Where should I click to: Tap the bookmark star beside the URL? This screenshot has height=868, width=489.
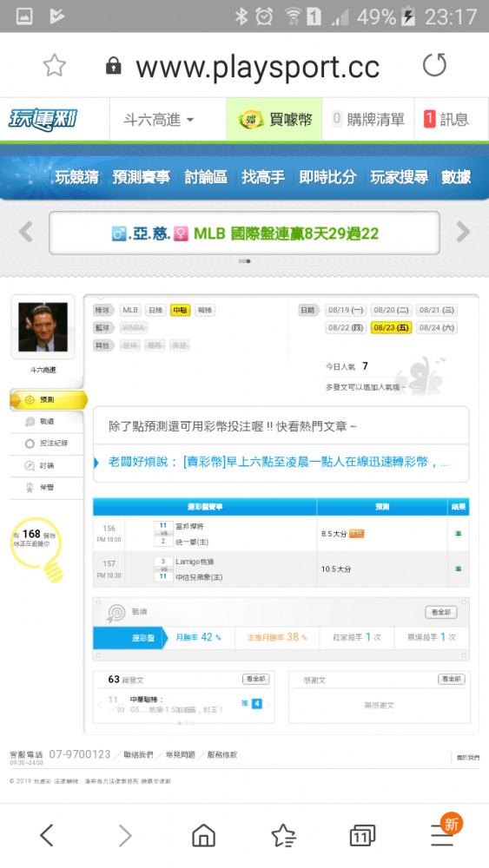(54, 66)
